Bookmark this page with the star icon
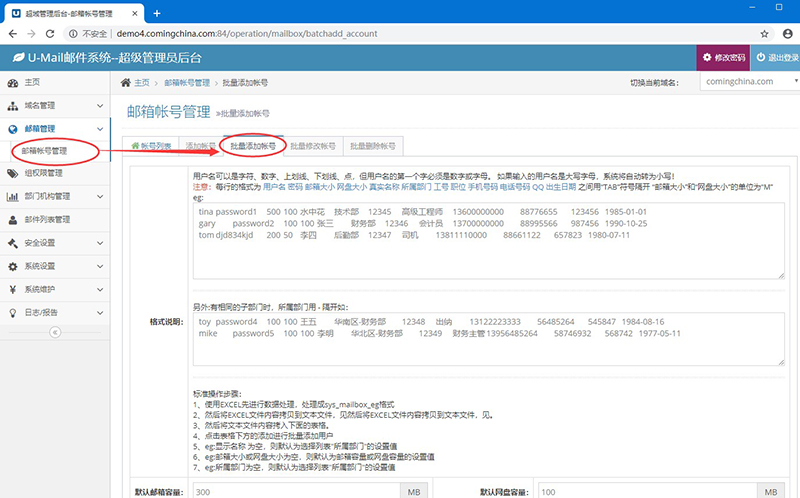This screenshot has height=498, width=800. click(764, 32)
